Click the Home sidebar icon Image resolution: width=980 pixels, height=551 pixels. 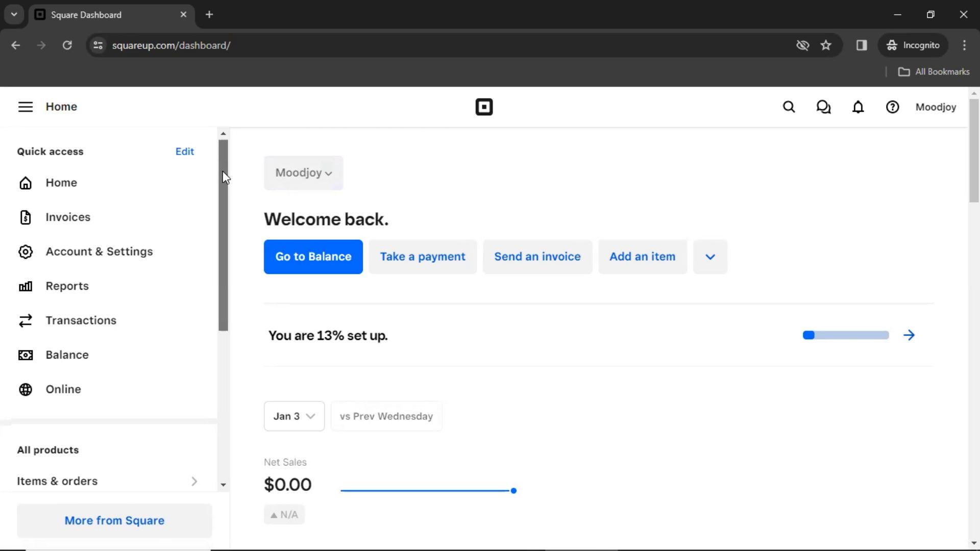tap(25, 182)
